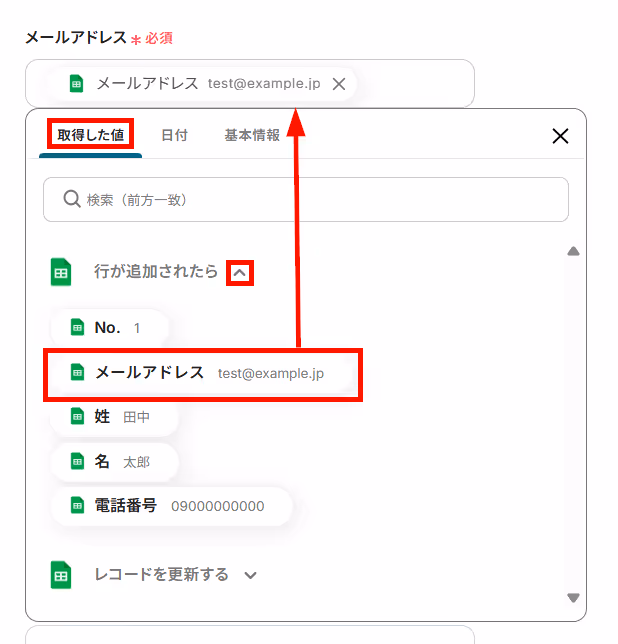Choose the No. 1 value chip
This screenshot has width=618, height=644.
109,328
